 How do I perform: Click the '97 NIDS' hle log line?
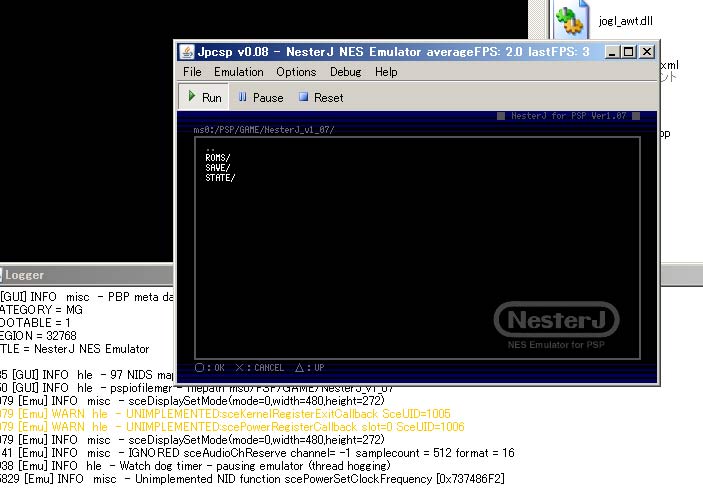(87, 374)
